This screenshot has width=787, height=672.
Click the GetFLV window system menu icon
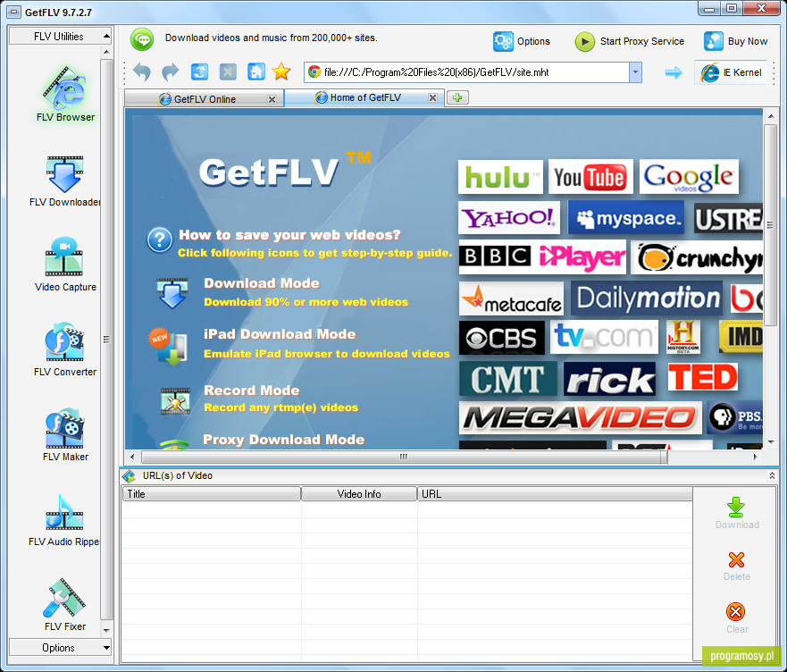[14, 12]
